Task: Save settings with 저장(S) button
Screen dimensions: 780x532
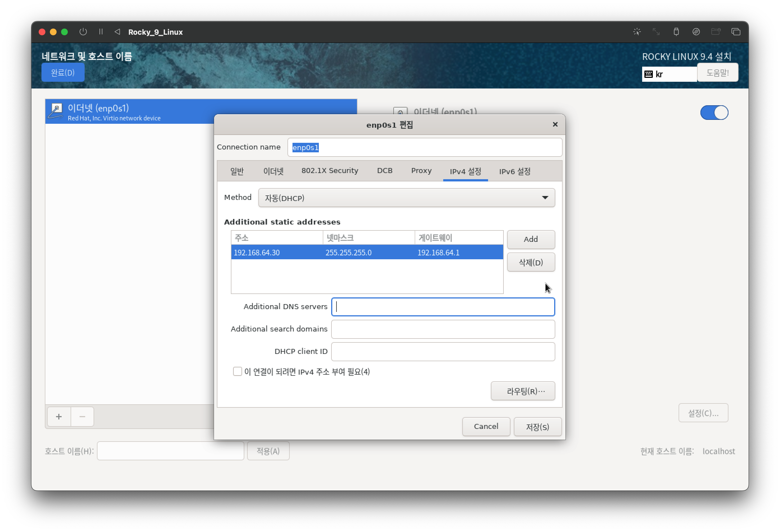Action: point(537,426)
